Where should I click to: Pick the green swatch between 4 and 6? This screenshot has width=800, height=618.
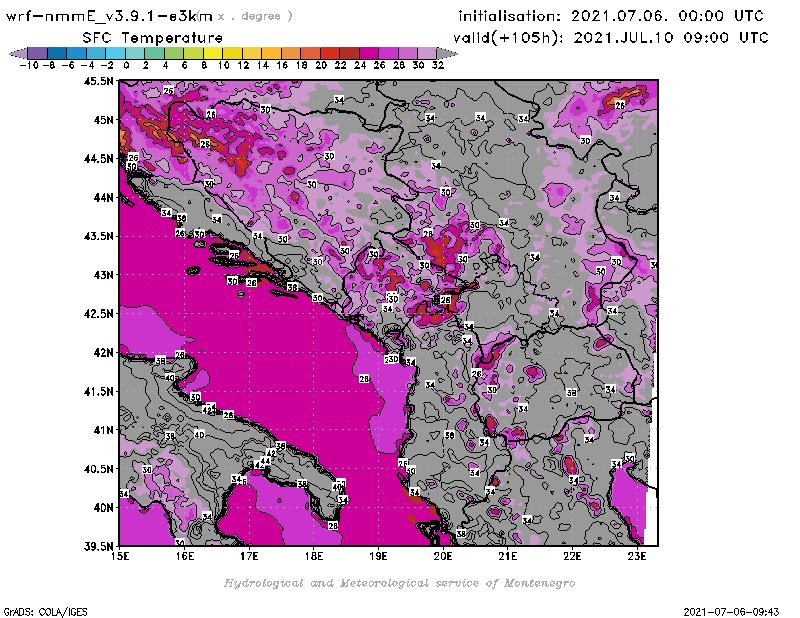174,53
